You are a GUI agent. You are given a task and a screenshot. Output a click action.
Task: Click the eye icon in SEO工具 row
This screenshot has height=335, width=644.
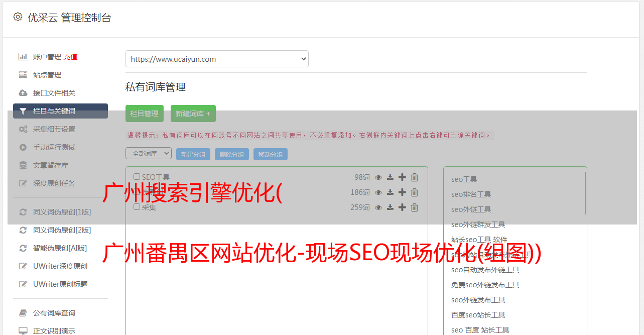point(378,177)
